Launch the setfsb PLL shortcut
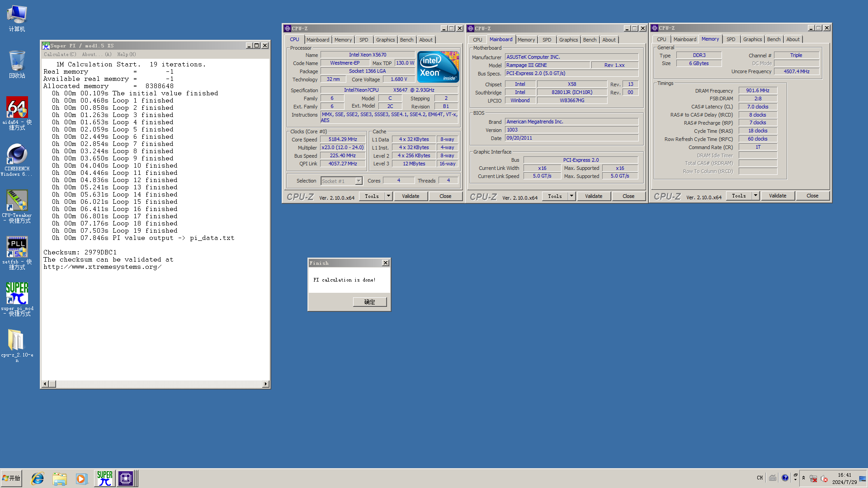Image resolution: width=868 pixels, height=488 pixels. coord(17,253)
